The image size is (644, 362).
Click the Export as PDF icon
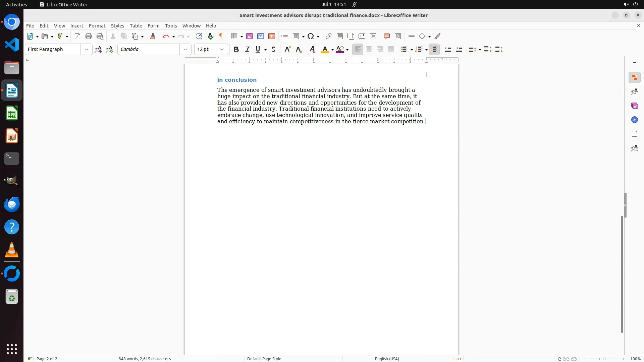tap(77, 37)
